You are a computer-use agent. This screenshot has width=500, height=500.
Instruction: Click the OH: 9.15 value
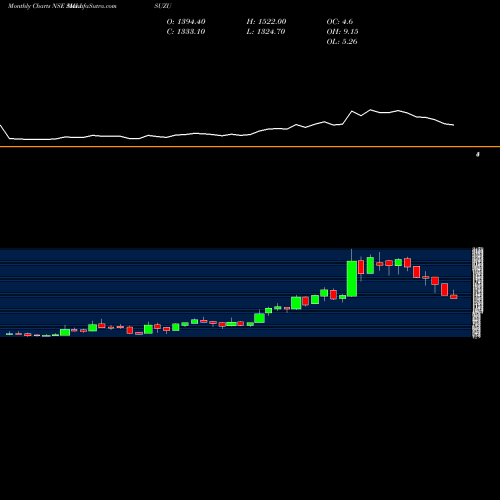[x=342, y=32]
